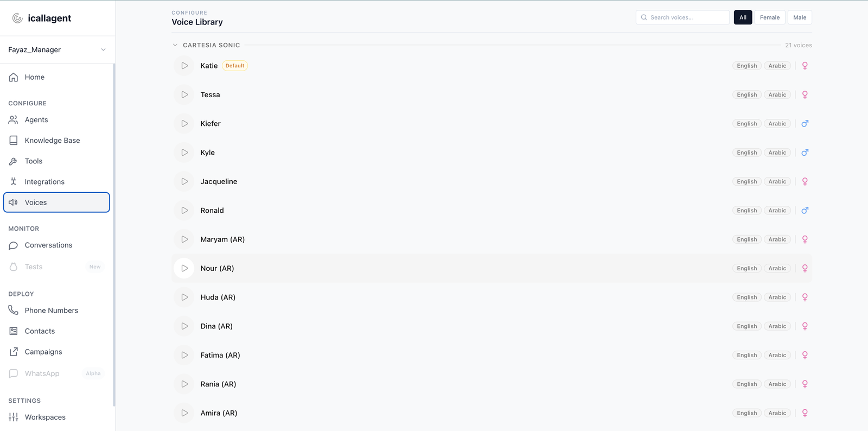Click the Default badge next to Katie
The width and height of the screenshot is (868, 431).
[x=235, y=66]
